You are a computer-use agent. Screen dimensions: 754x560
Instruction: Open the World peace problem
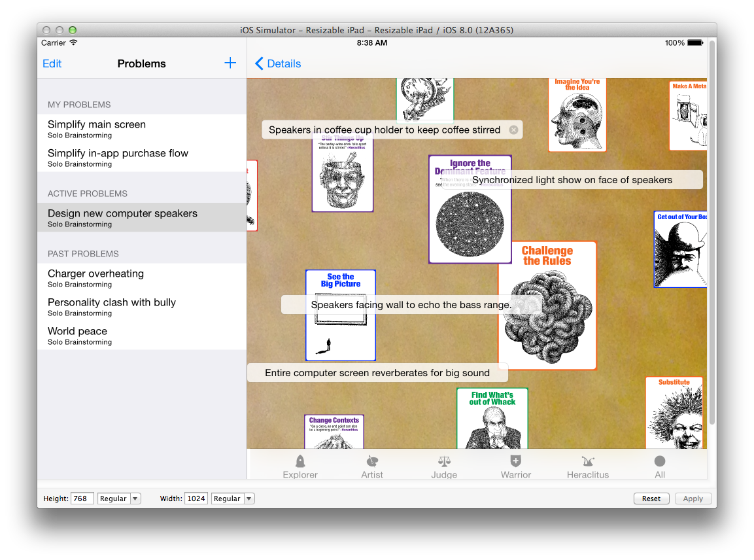tap(142, 336)
